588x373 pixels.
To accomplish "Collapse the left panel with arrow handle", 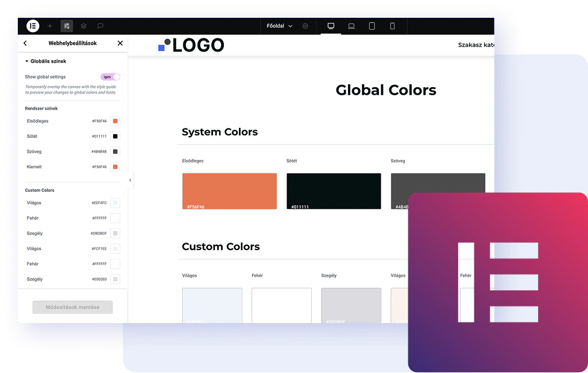I will coord(130,180).
